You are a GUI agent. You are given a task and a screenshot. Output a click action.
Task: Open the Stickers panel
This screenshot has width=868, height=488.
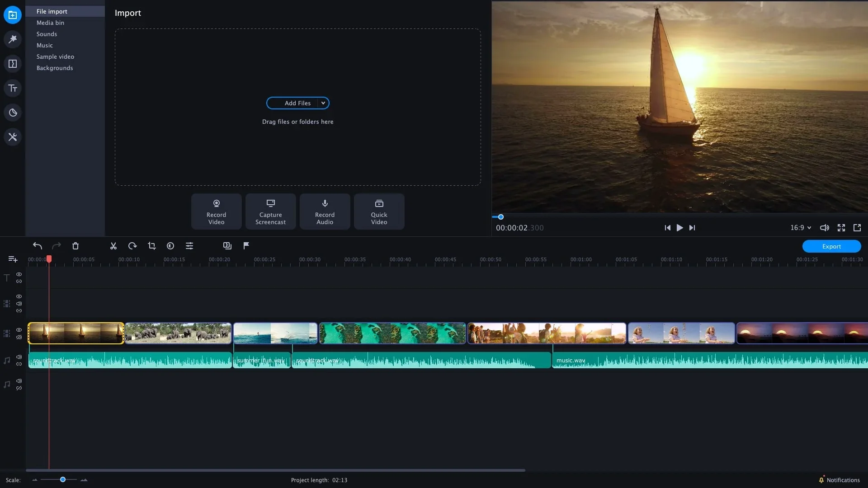(12, 113)
